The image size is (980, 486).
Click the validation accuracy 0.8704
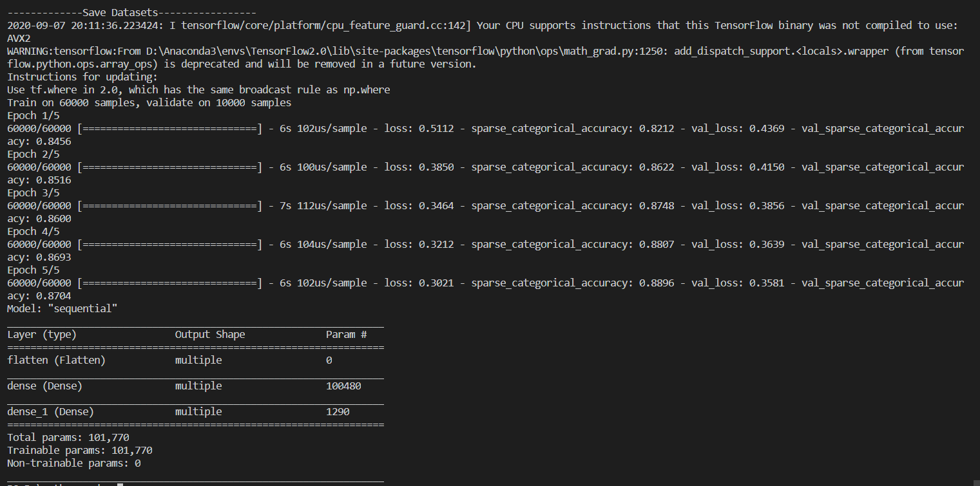click(53, 296)
